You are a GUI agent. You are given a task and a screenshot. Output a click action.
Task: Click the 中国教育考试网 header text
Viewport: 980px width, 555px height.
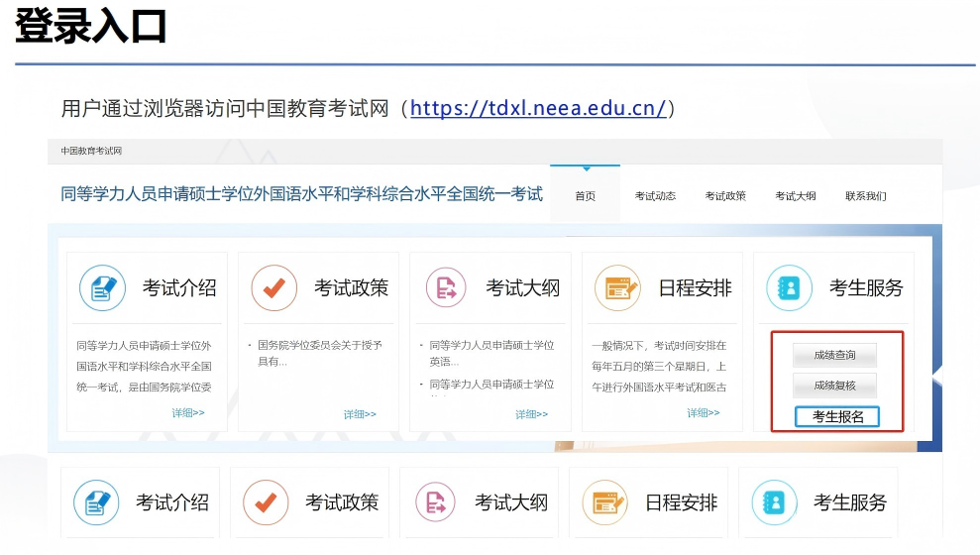point(91,152)
